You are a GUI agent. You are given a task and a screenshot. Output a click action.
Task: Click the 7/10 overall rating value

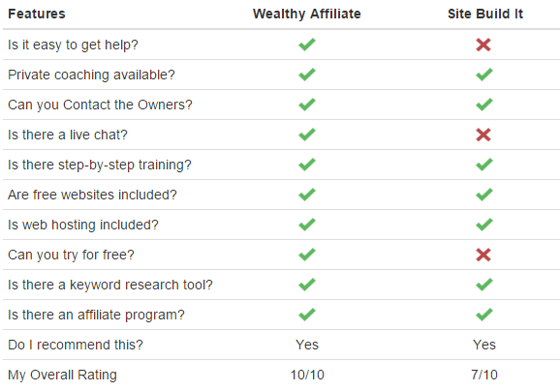pos(484,375)
